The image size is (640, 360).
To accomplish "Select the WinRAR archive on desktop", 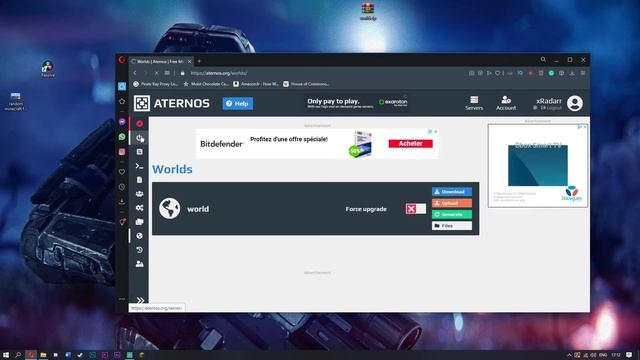I will point(368,11).
